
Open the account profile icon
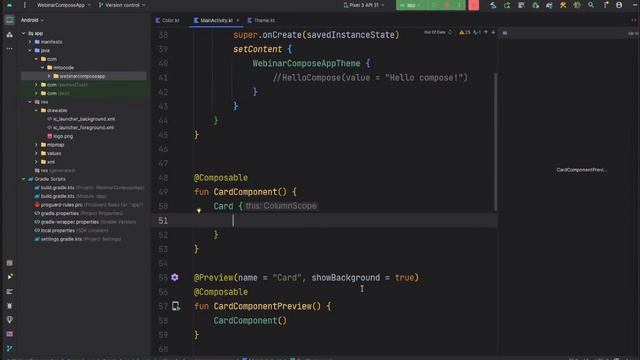click(619, 5)
